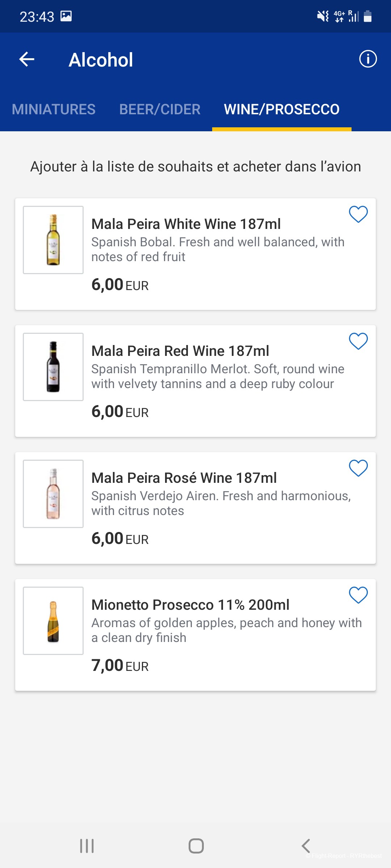391x868 pixels.
Task: Tap the Android back navigation chevron
Action: [306, 846]
